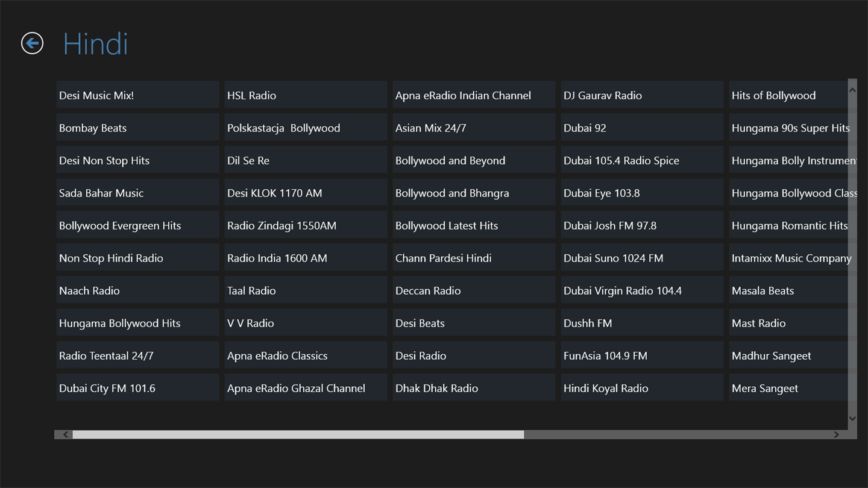Choose Bollywood and Beyond
868x488 pixels.
474,160
